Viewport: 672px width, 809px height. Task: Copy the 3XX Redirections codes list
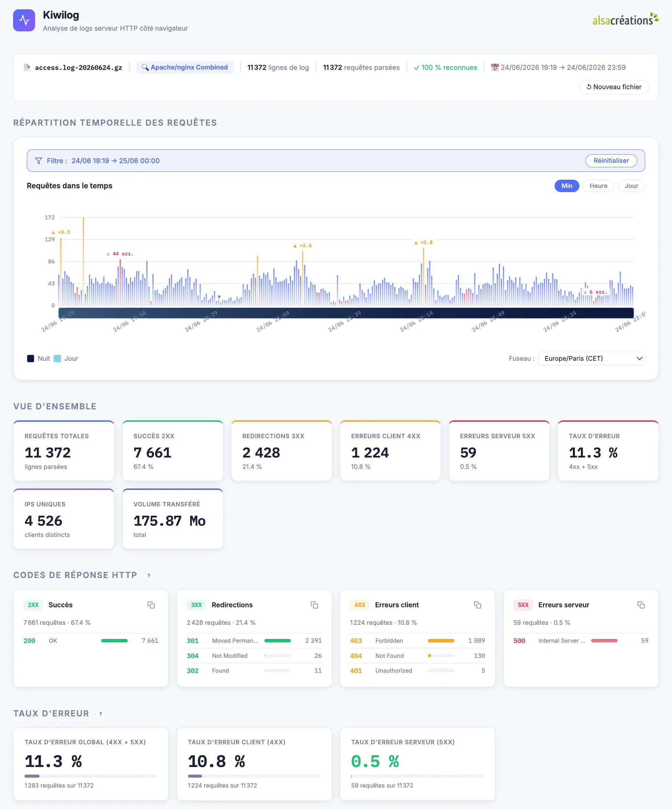point(314,605)
